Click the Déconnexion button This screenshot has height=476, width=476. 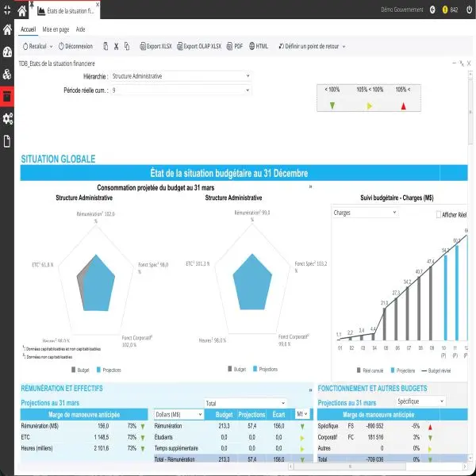point(75,46)
